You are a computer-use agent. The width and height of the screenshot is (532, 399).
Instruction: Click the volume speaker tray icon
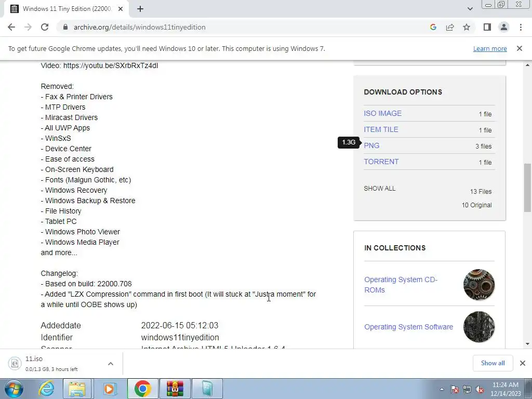coord(480,389)
